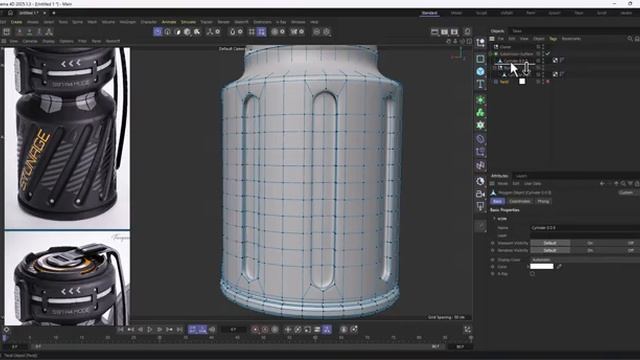This screenshot has height=360, width=640.
Task: Toggle visibility dots of the Cloner object
Action: click(543, 47)
